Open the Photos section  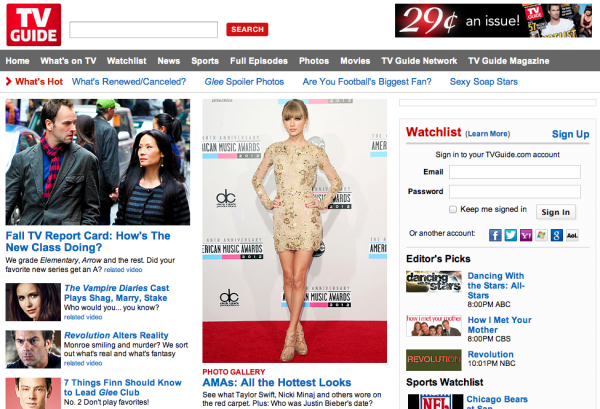(x=314, y=61)
